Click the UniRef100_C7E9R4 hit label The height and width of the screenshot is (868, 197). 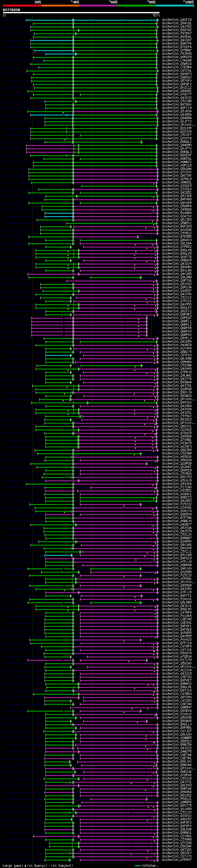click(x=177, y=67)
